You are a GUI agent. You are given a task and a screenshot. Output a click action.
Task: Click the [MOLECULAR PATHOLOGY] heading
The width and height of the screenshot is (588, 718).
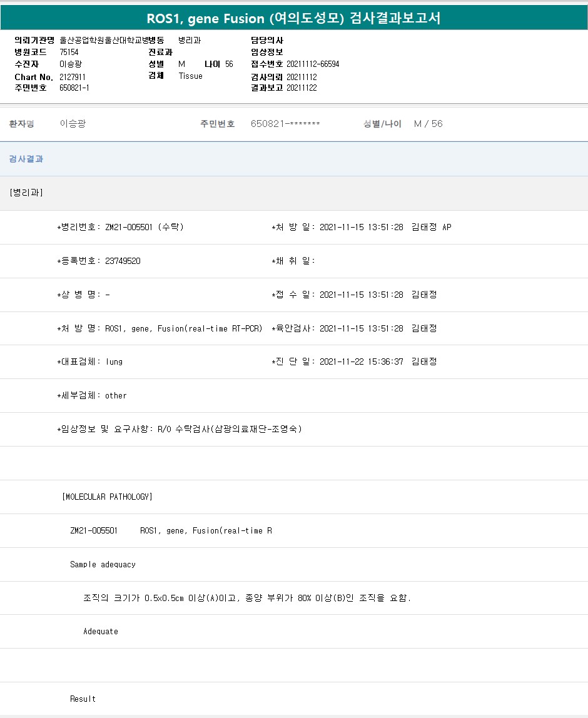tap(107, 497)
